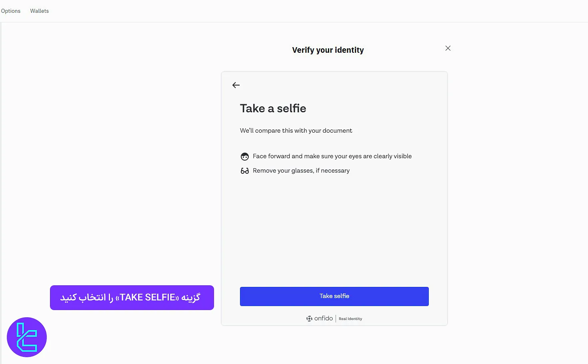Open the Wallets menu
The height and width of the screenshot is (364, 588).
40,11
